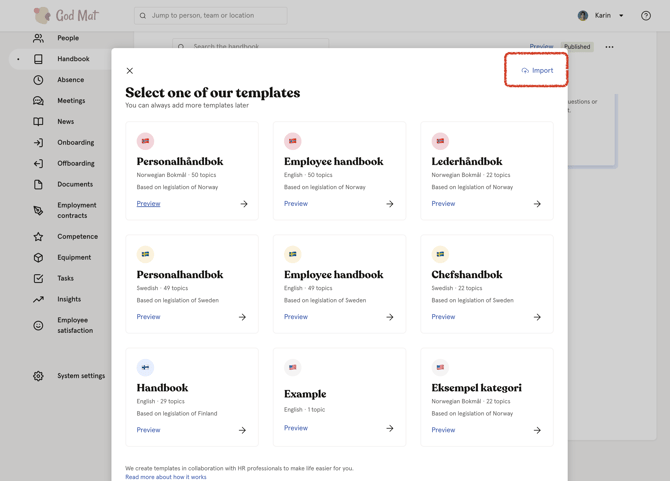Click the Chefshandbok card title
This screenshot has width=670, height=481.
[x=467, y=275]
